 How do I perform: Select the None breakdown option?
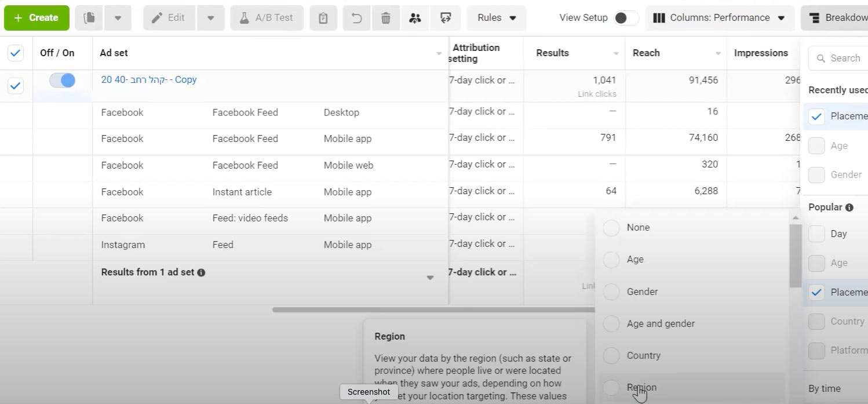(611, 228)
